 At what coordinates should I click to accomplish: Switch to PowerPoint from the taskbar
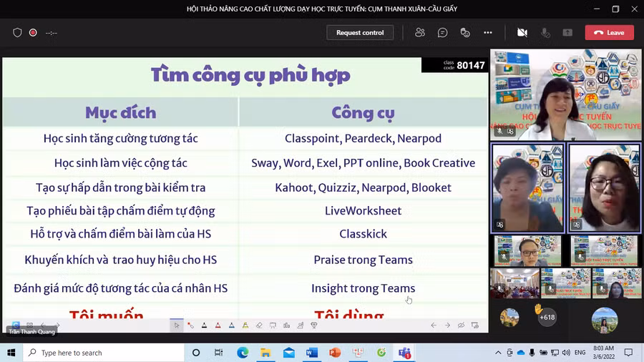[x=335, y=353]
